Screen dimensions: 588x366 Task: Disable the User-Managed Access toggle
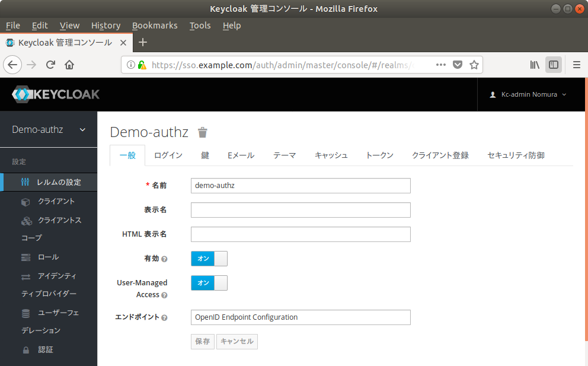point(209,283)
